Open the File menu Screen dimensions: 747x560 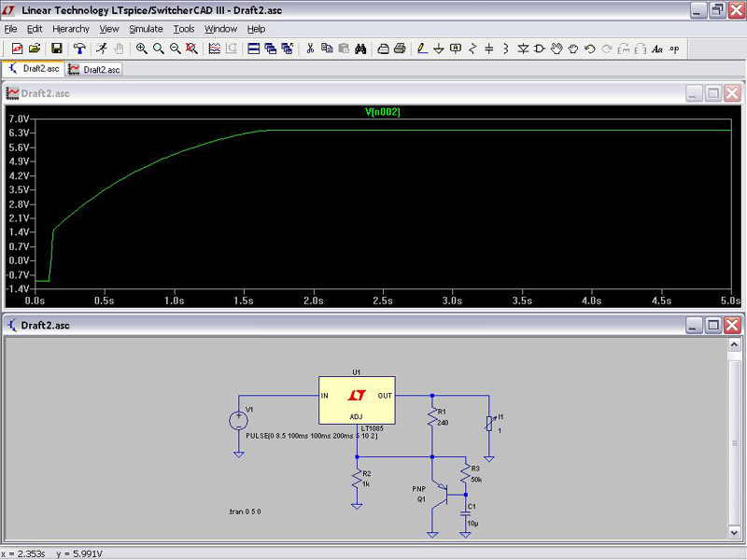click(10, 29)
